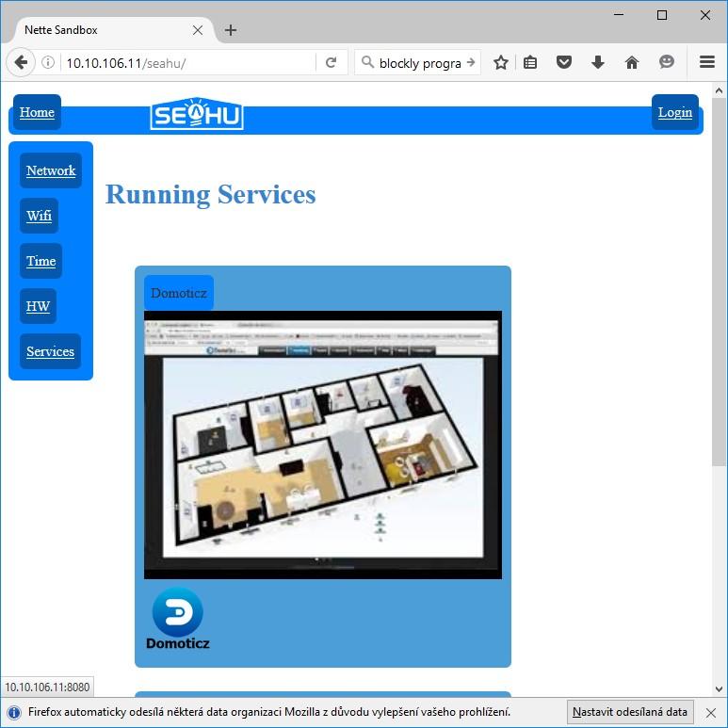728x728 pixels.
Task: Click the round Domoticz logo icon
Action: point(177,612)
